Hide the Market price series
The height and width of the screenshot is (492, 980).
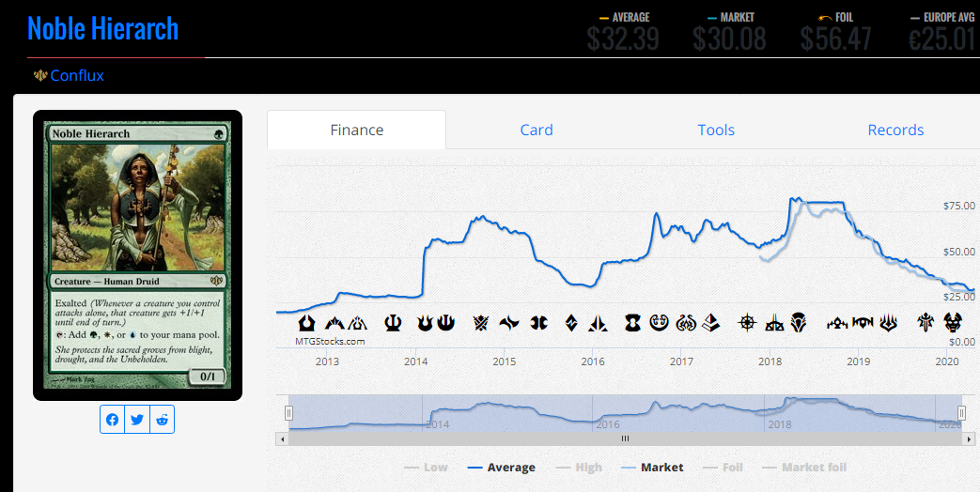pos(652,467)
